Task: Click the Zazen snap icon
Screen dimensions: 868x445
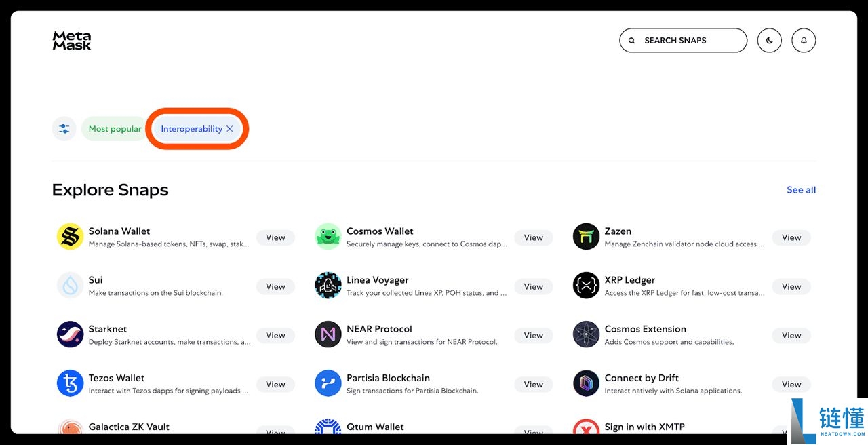Action: pyautogui.click(x=586, y=237)
